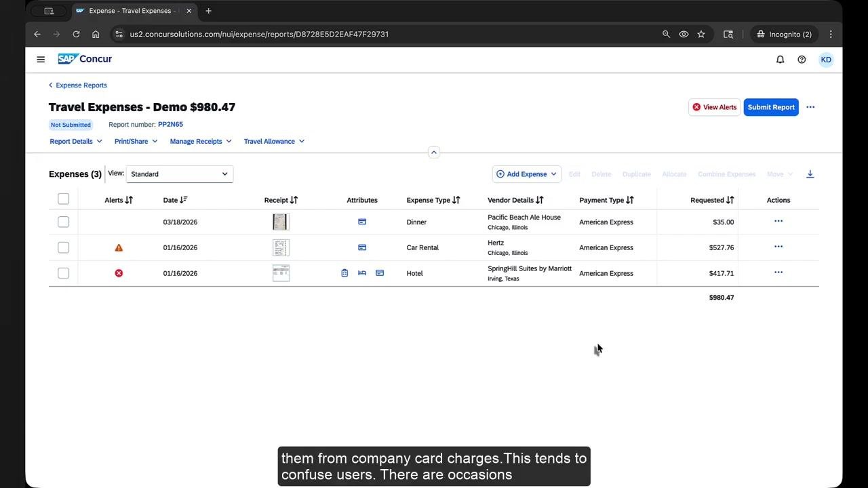Image resolution: width=868 pixels, height=488 pixels.
Task: Open actions menu for Dinner expense
Action: point(778,221)
